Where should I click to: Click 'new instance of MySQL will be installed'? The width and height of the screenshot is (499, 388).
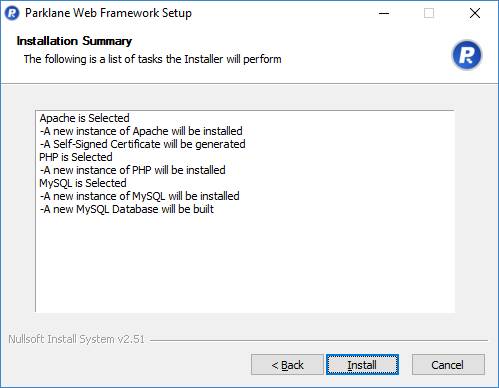tap(140, 196)
